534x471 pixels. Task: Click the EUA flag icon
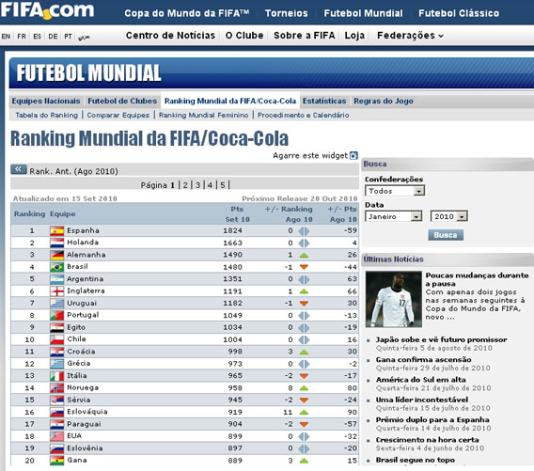pos(57,436)
